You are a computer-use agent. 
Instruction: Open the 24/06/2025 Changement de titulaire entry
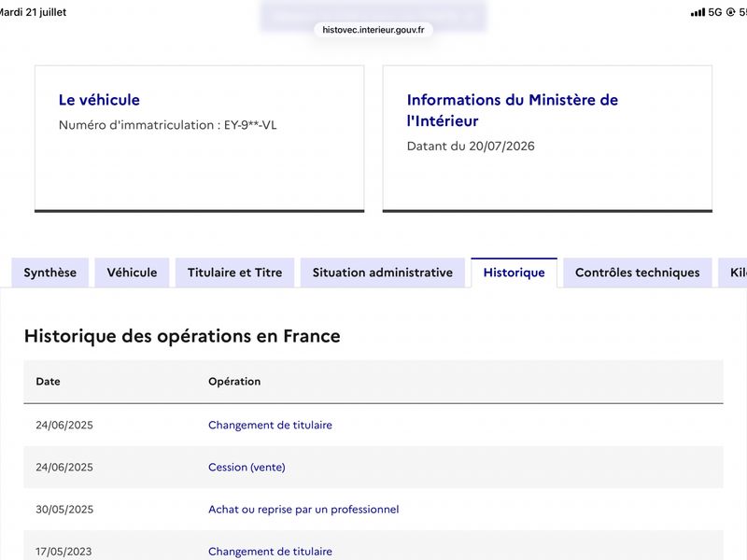tap(270, 425)
